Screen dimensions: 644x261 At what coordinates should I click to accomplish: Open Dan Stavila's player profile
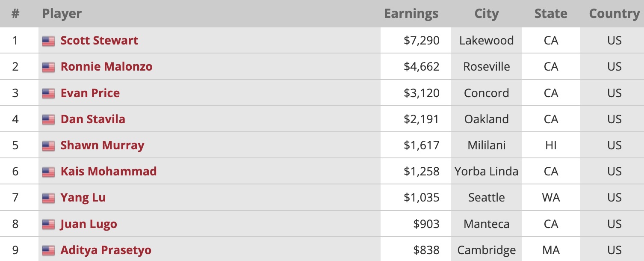(93, 119)
